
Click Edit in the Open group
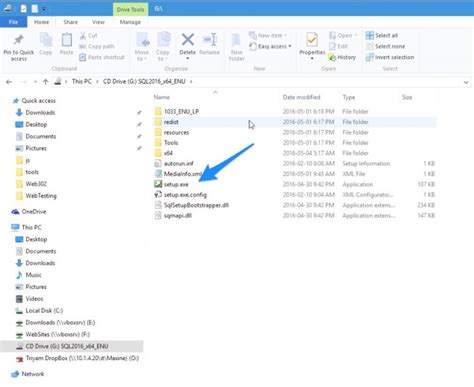(x=338, y=46)
